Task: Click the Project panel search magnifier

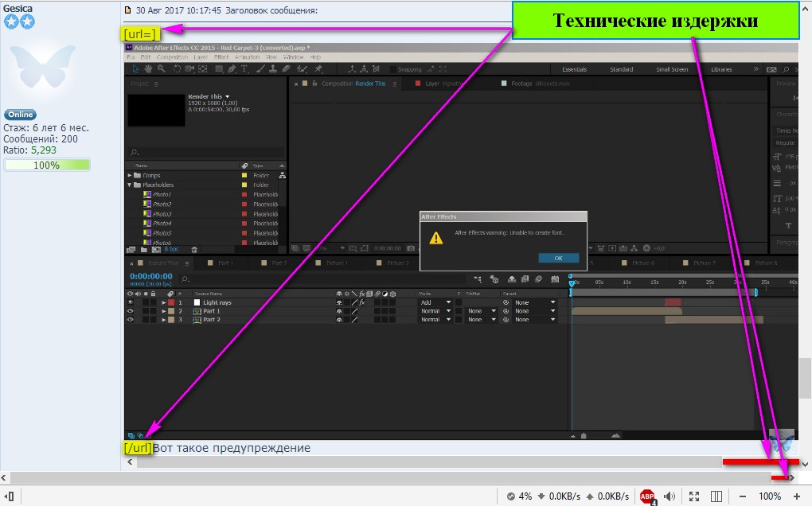Action: 134,152
